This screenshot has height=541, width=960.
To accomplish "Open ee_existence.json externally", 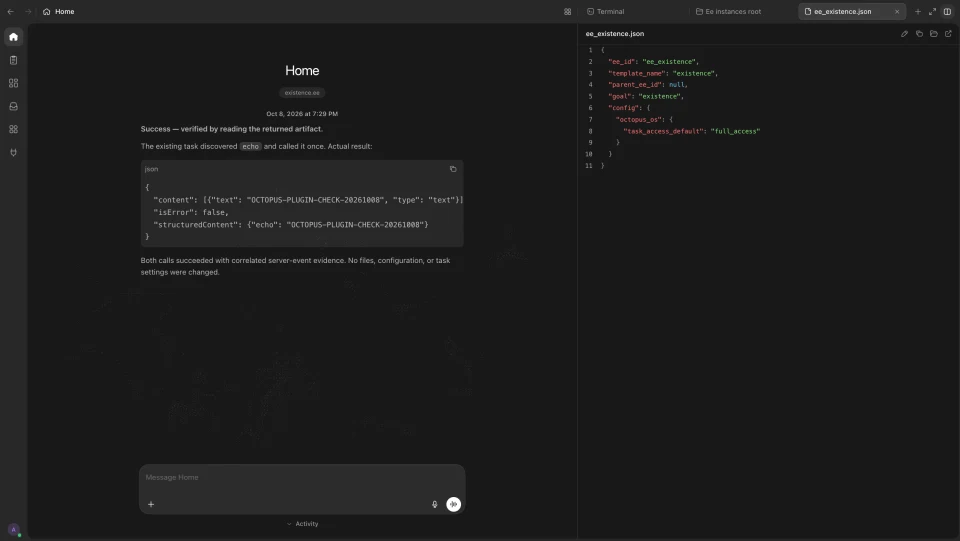I will click(948, 34).
